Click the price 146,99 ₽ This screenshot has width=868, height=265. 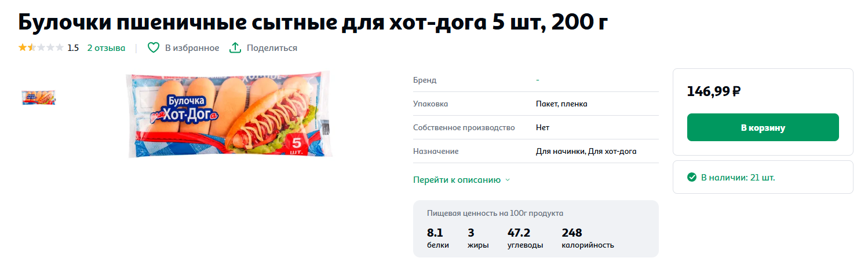click(x=714, y=91)
